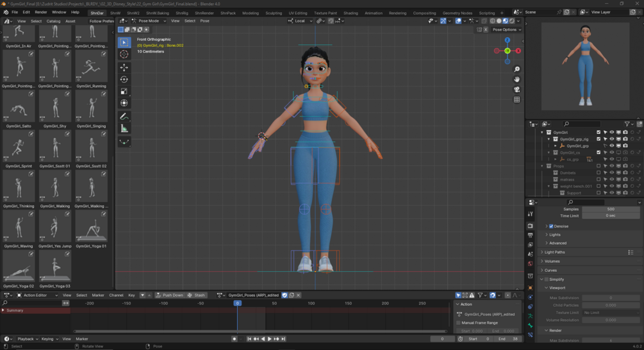This screenshot has height=350, width=644.
Task: Click the Push Down button
Action: click(x=169, y=295)
